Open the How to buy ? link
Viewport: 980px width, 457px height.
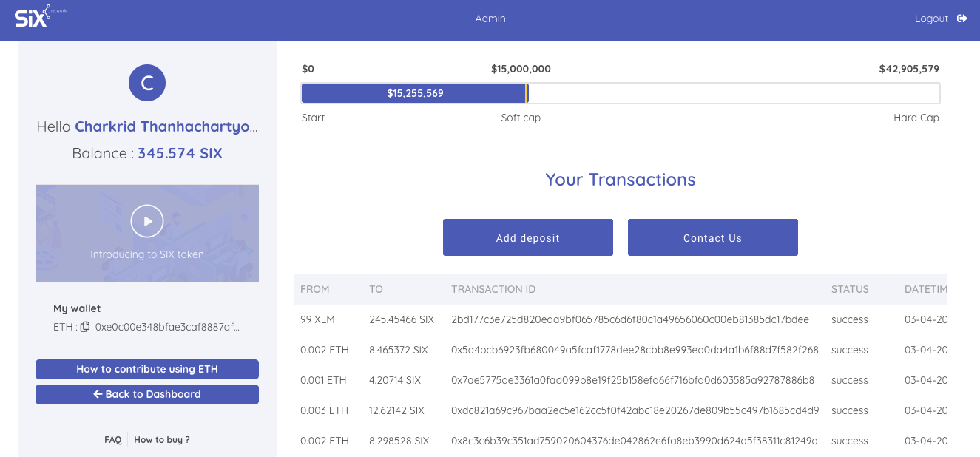coord(162,439)
